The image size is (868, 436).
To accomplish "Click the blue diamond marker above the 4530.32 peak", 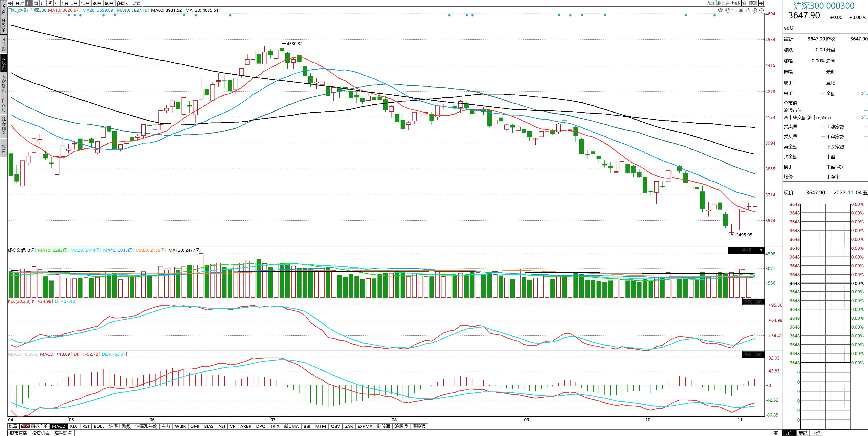I will click(230, 15).
